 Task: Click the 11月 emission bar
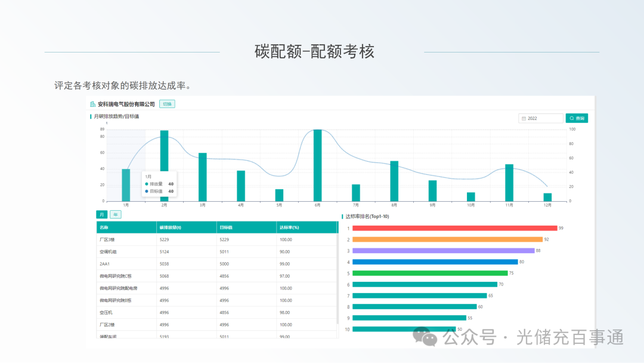click(509, 183)
